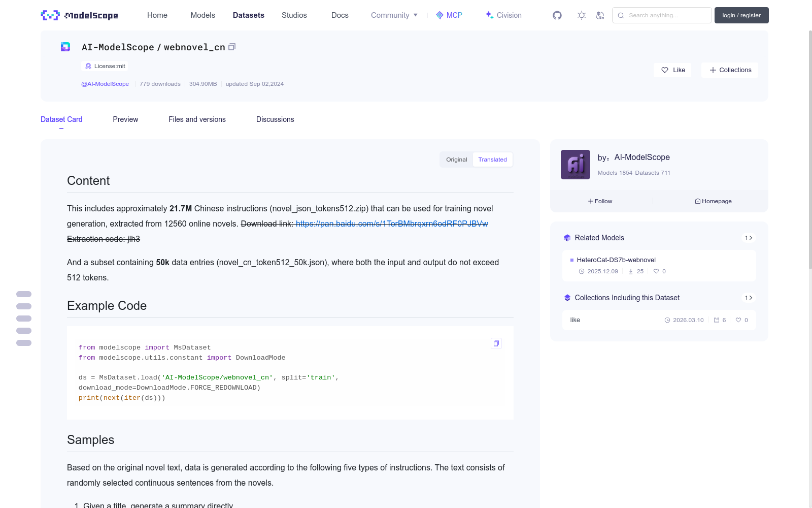The image size is (812, 508).
Task: Click the Content heading
Action: coord(88,181)
